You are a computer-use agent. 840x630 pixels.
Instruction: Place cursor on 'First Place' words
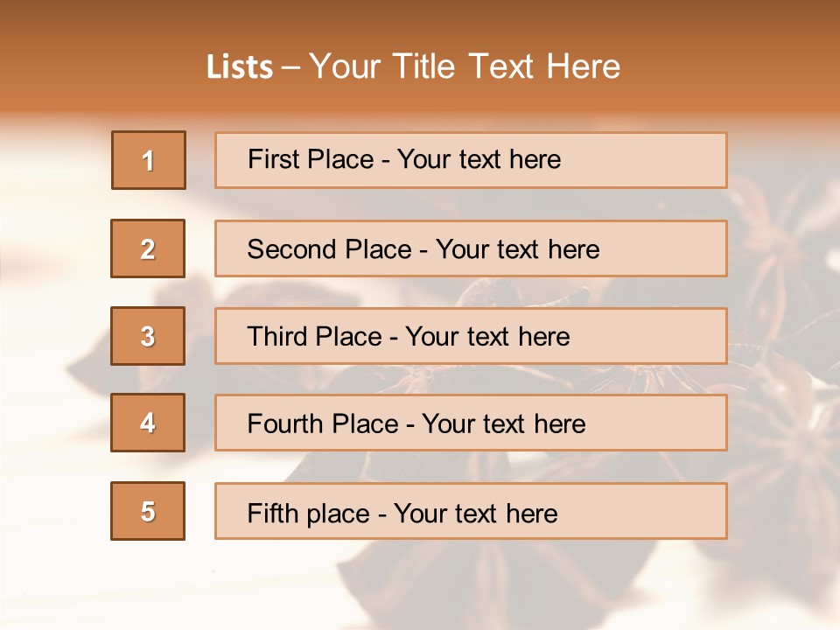tap(311, 159)
